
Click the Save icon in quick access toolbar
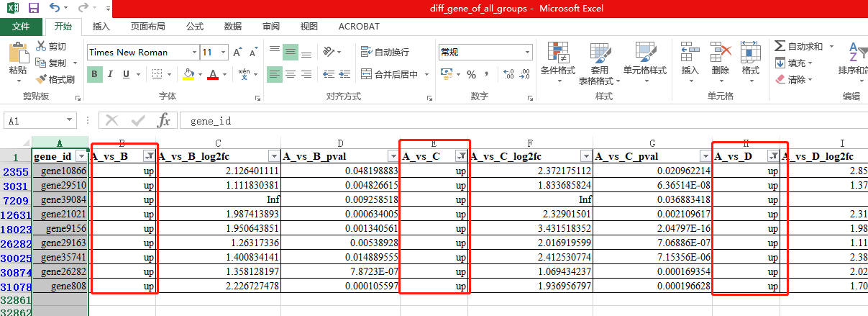coord(33,8)
